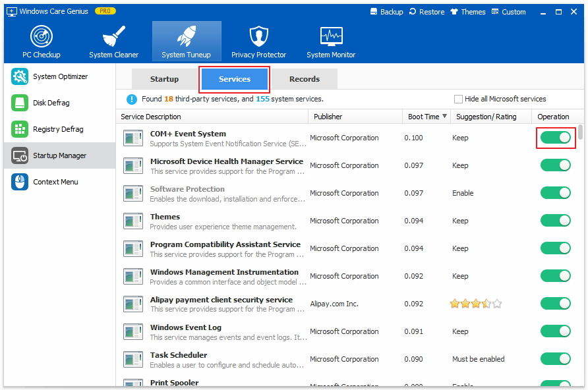Open System Cleaner broom icon
The image size is (588, 390).
pos(113,36)
